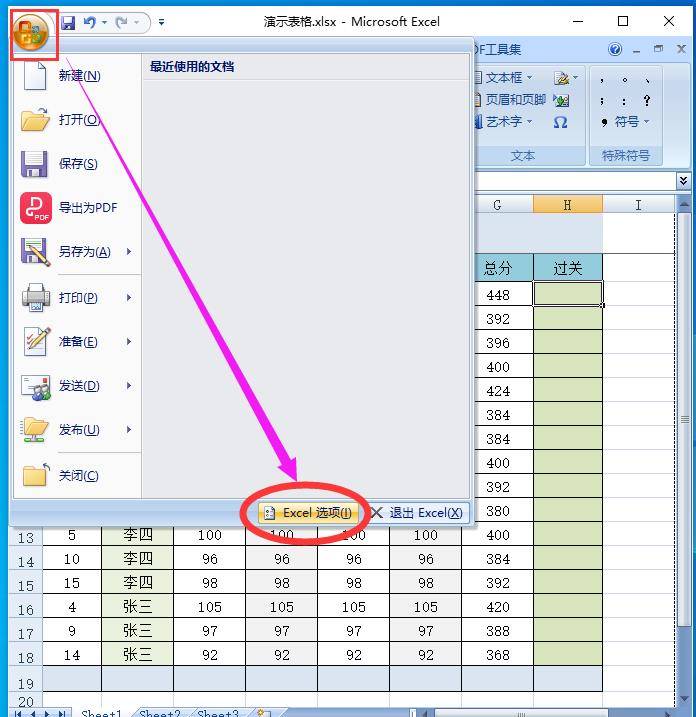Click the cell containing 424
This screenshot has width=696, height=717.
point(498,391)
